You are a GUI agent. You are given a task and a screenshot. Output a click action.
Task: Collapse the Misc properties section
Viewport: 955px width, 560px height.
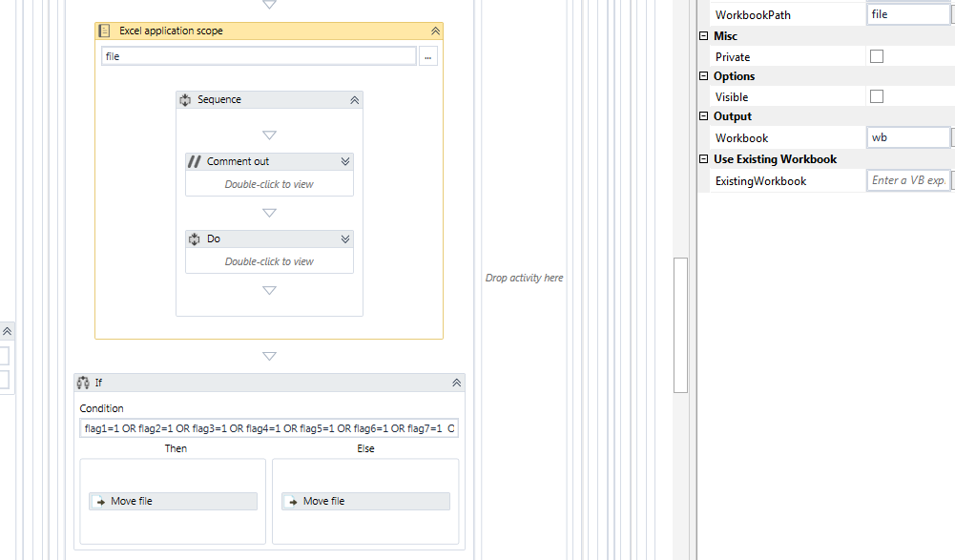(703, 35)
